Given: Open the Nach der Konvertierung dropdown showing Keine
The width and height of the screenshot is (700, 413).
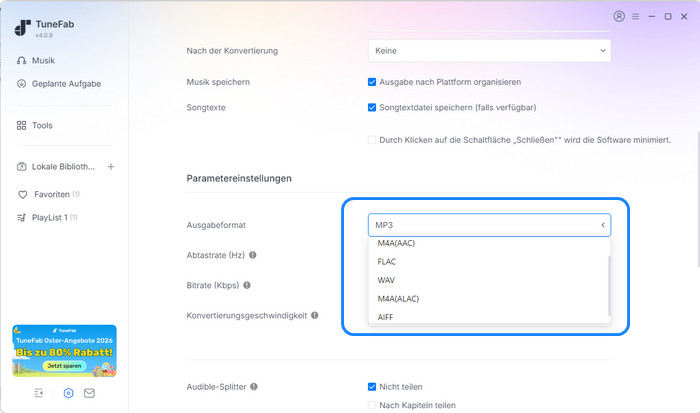Looking at the screenshot, I should click(489, 51).
